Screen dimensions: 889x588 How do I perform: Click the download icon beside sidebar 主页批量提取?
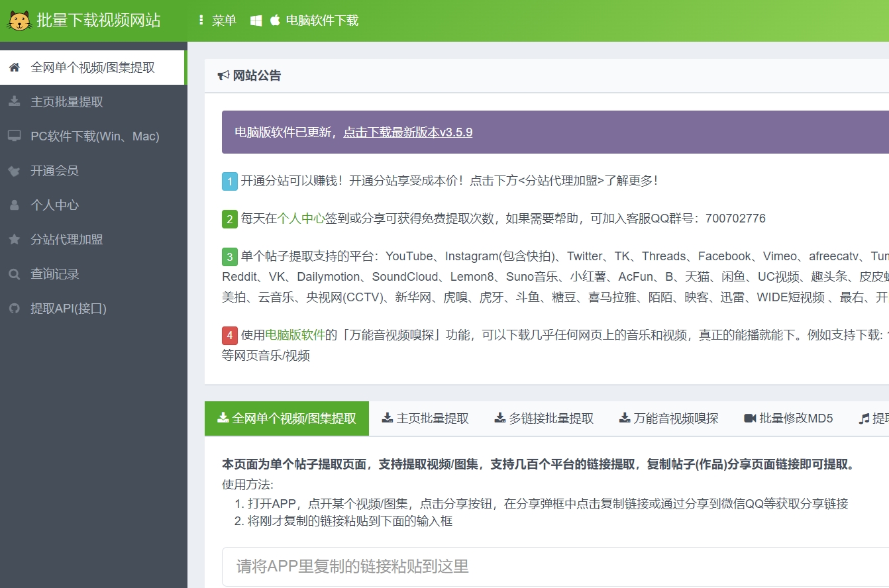[x=14, y=102]
